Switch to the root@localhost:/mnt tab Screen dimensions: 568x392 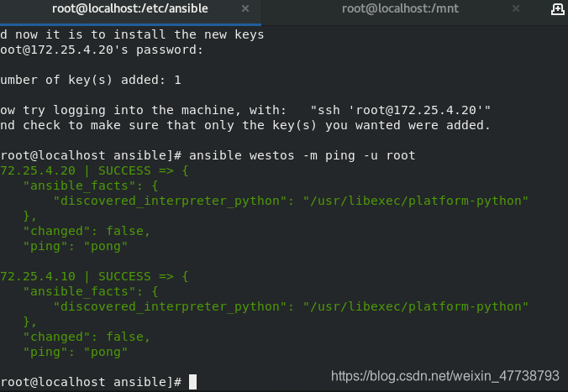coord(400,8)
